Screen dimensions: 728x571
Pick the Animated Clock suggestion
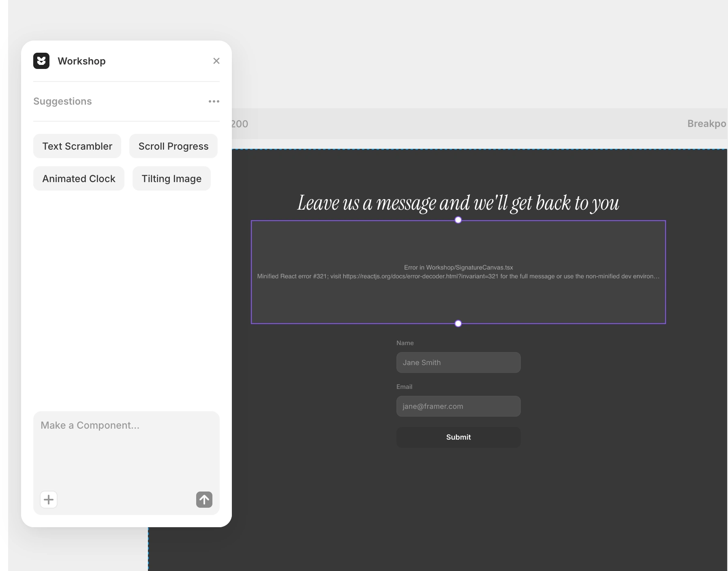(x=79, y=178)
